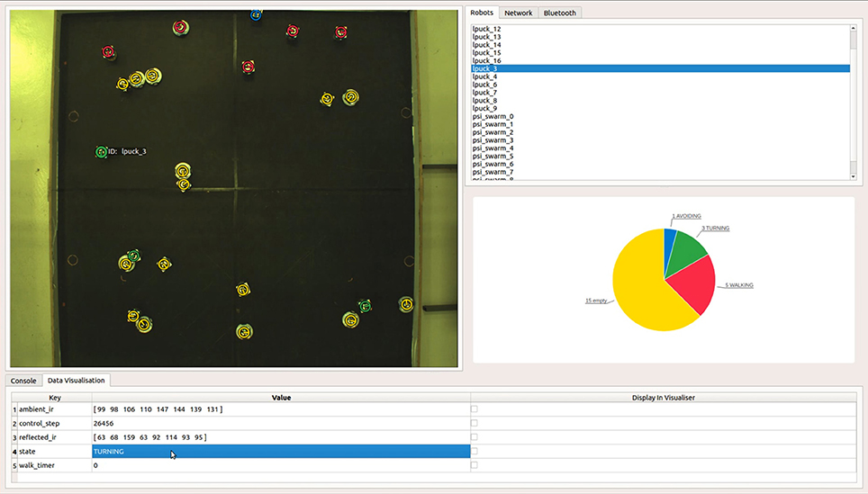
Task: Toggle reflected_ir display in visualiser checkbox
Action: coord(474,437)
